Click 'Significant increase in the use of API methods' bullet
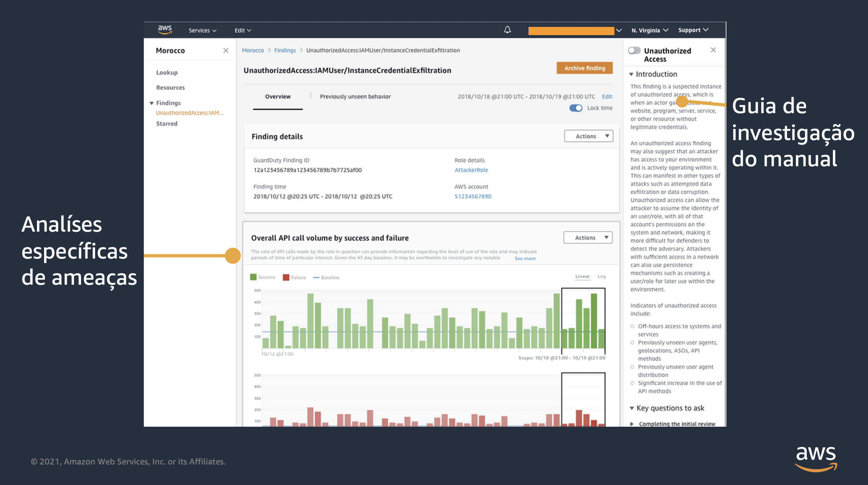The image size is (868, 485). pyautogui.click(x=679, y=387)
